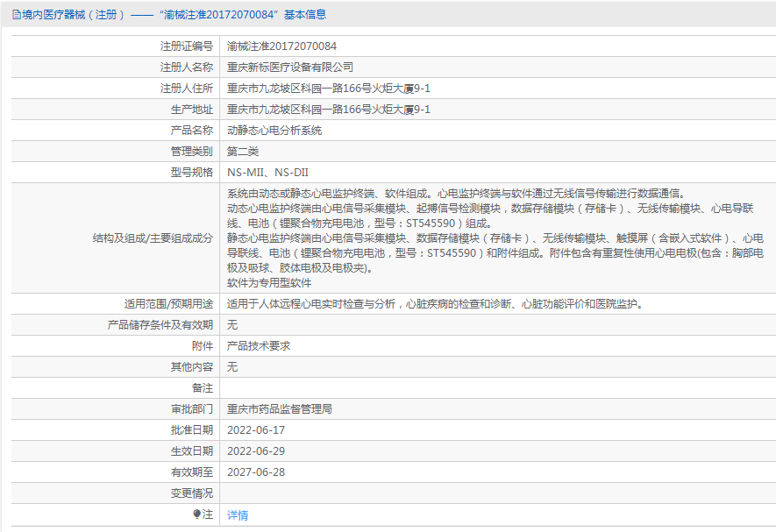This screenshot has width=776, height=532.
Task: Click the 审批部门 label
Action: (192, 408)
